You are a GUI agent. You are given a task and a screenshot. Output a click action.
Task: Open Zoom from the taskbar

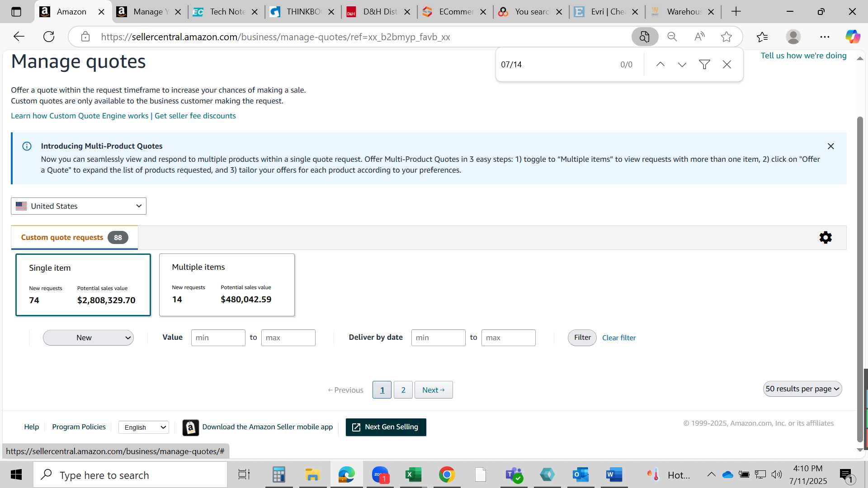click(380, 475)
